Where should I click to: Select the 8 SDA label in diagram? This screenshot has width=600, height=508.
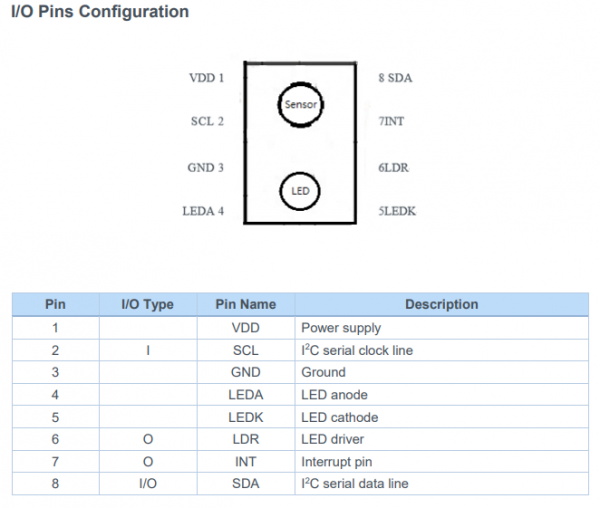pyautogui.click(x=395, y=77)
